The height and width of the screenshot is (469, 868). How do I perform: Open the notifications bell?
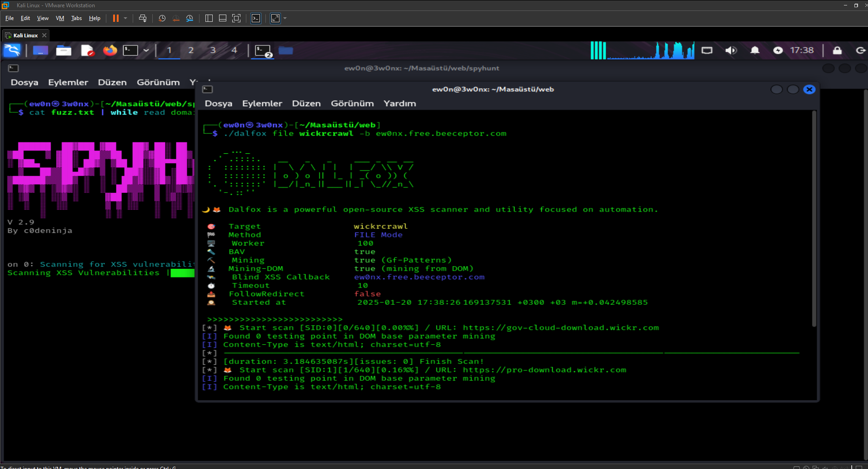coord(755,50)
